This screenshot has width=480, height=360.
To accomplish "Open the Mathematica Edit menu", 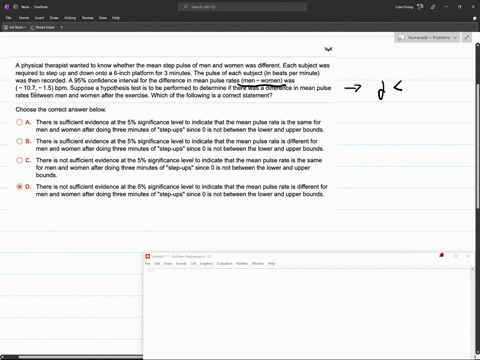I will coord(157,263).
